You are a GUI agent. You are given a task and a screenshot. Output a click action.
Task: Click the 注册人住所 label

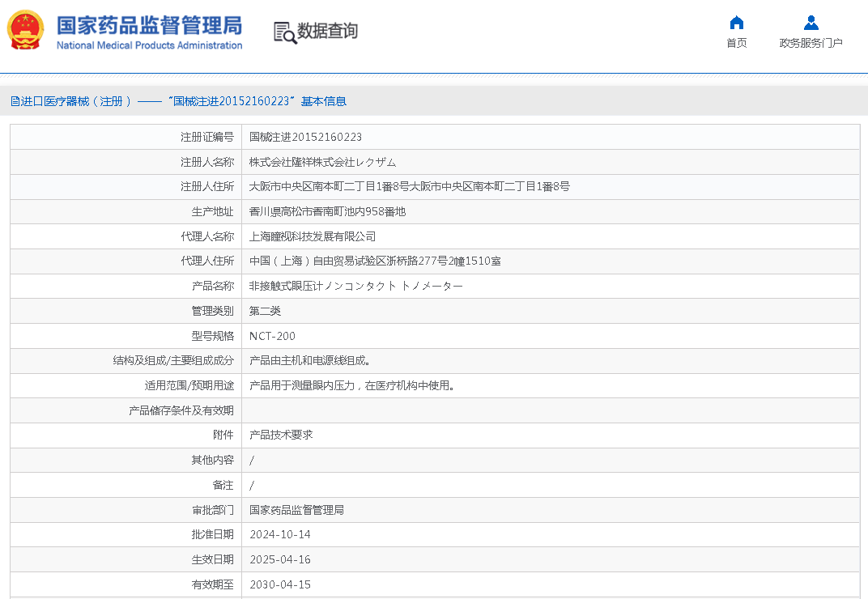[x=207, y=186]
